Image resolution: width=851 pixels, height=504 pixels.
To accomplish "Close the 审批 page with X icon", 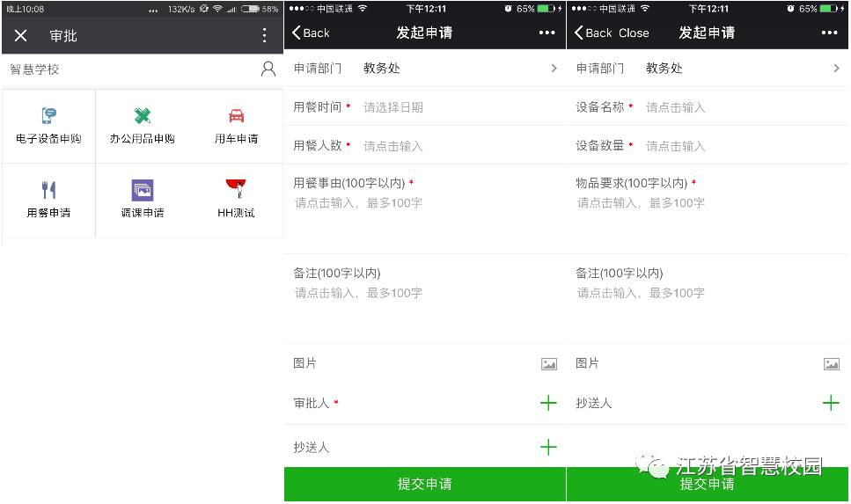I will coord(20,36).
